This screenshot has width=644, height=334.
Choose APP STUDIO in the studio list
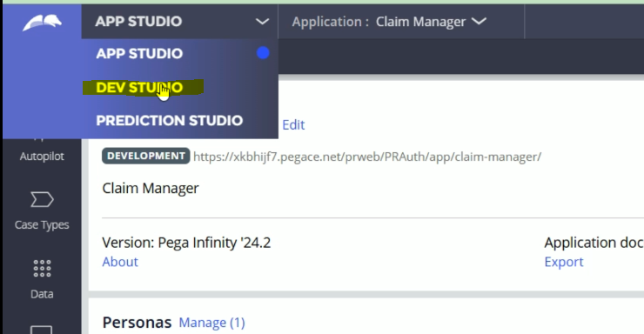(139, 54)
